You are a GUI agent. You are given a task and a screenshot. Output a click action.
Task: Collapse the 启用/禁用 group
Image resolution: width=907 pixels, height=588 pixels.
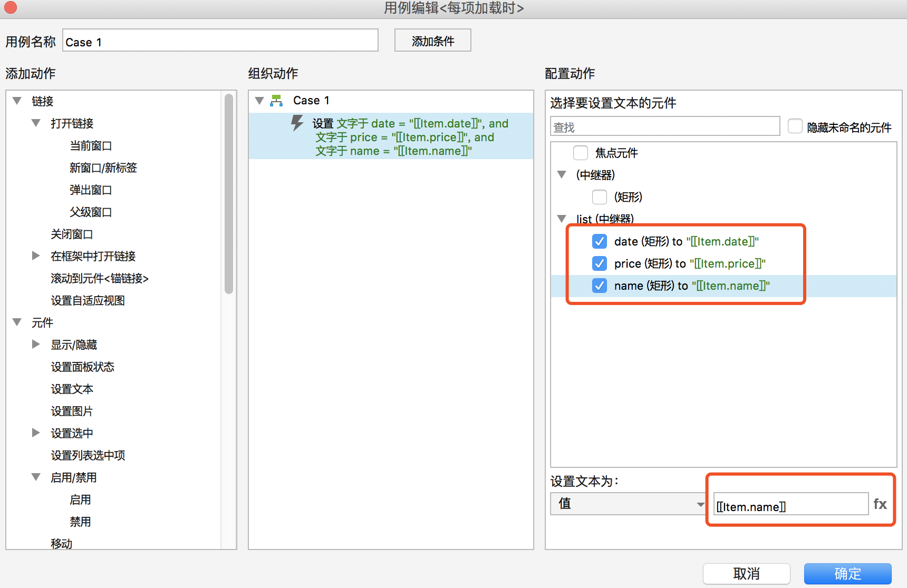tap(36, 477)
